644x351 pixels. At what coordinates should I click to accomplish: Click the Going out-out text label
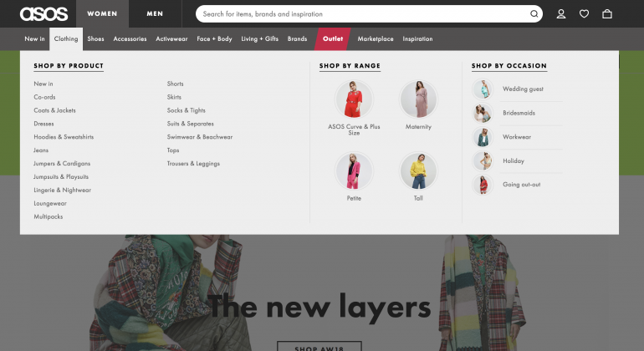click(522, 185)
